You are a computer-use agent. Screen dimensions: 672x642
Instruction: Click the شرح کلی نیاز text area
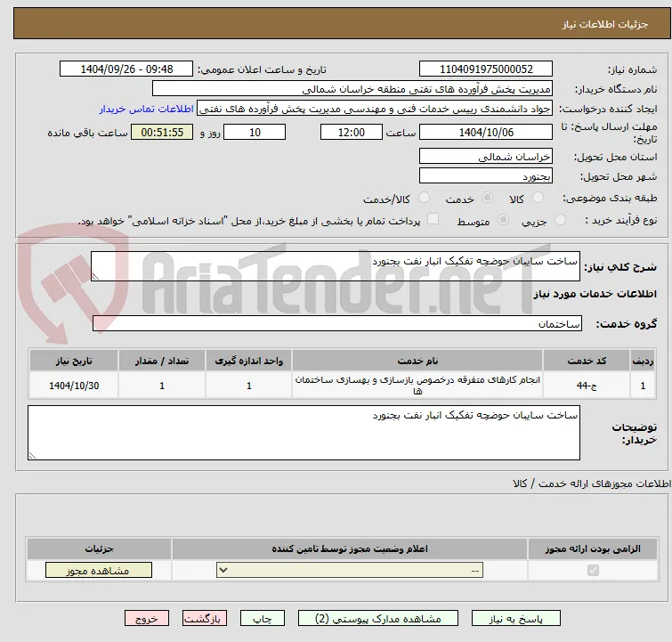pyautogui.click(x=336, y=266)
